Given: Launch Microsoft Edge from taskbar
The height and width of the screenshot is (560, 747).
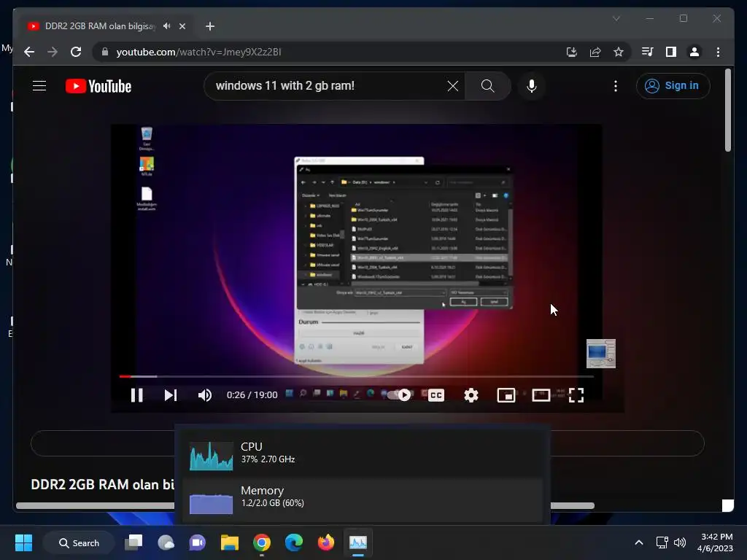Looking at the screenshot, I should [x=293, y=542].
